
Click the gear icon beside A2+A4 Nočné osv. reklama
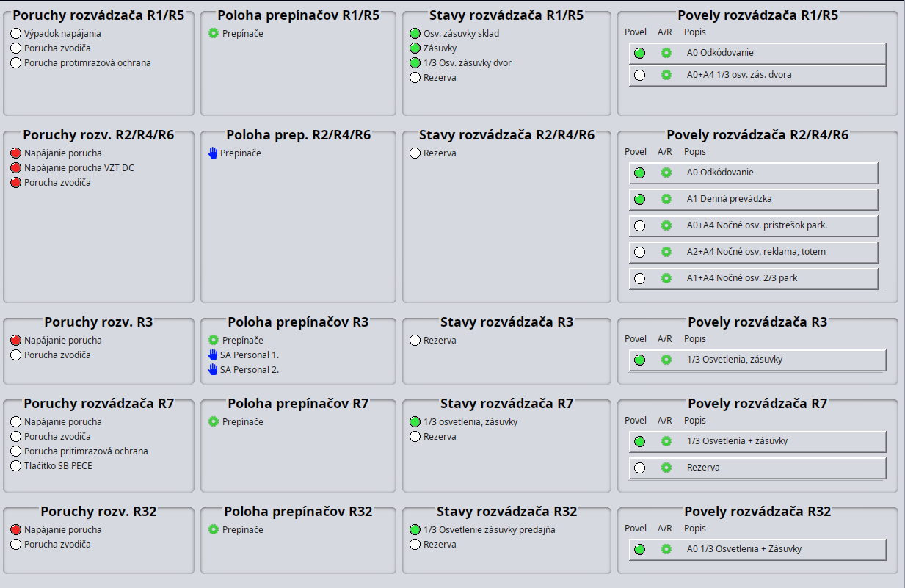666,252
